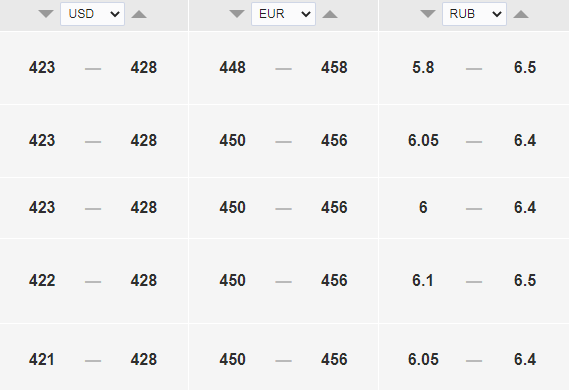Select the 6.05 RUB rate in last row
569x390 pixels.
pos(423,360)
